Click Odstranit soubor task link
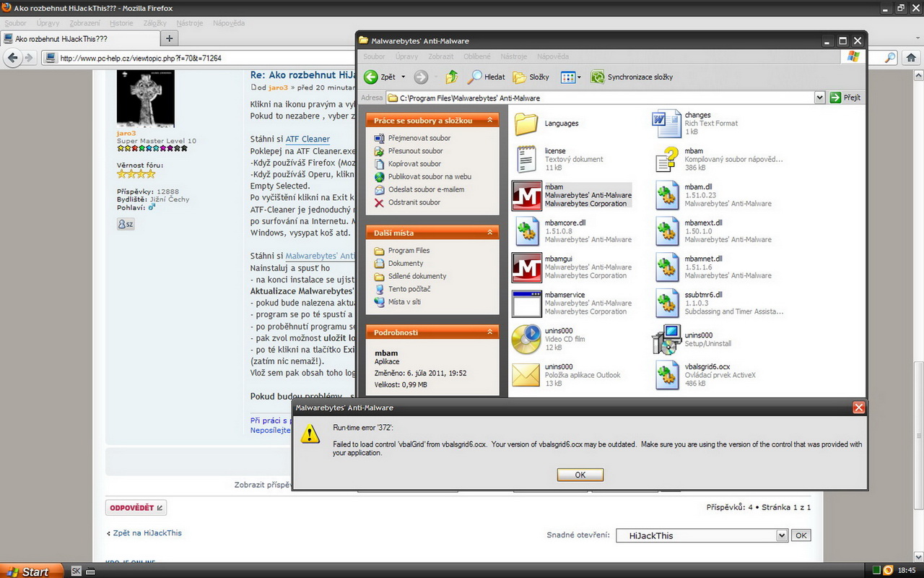924x578 pixels. tap(414, 202)
